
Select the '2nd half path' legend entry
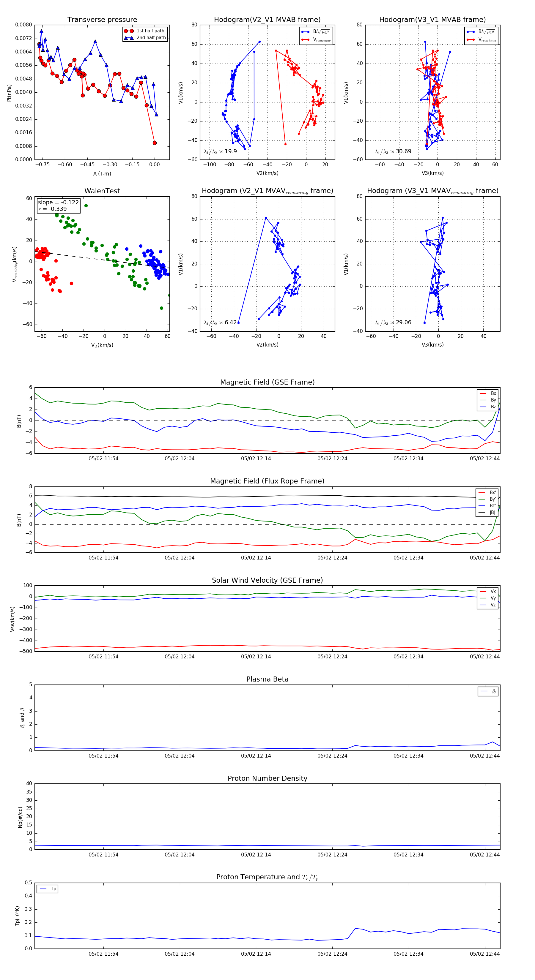pyautogui.click(x=145, y=38)
